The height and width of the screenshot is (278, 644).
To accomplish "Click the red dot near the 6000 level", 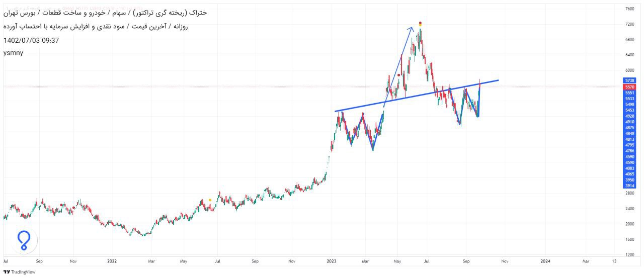I will pos(399,75).
